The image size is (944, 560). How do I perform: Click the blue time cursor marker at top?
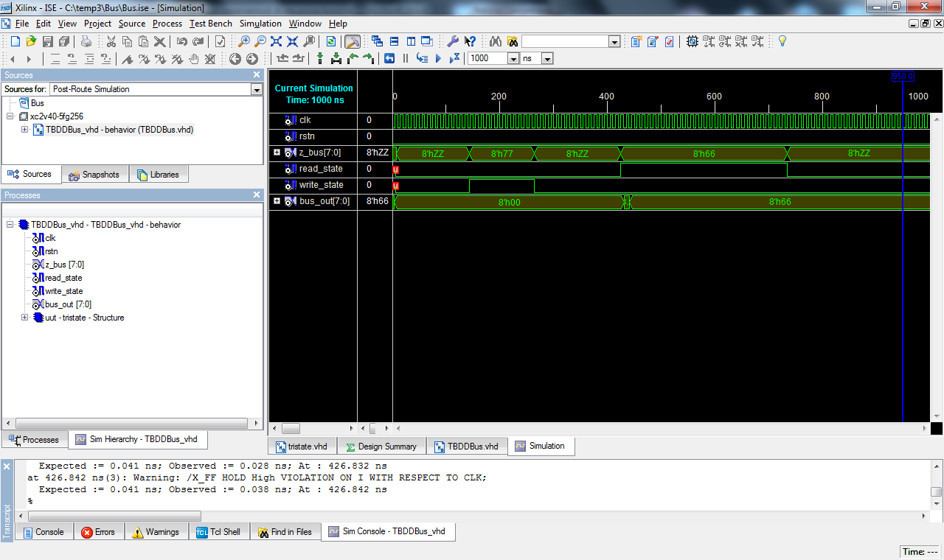[903, 77]
